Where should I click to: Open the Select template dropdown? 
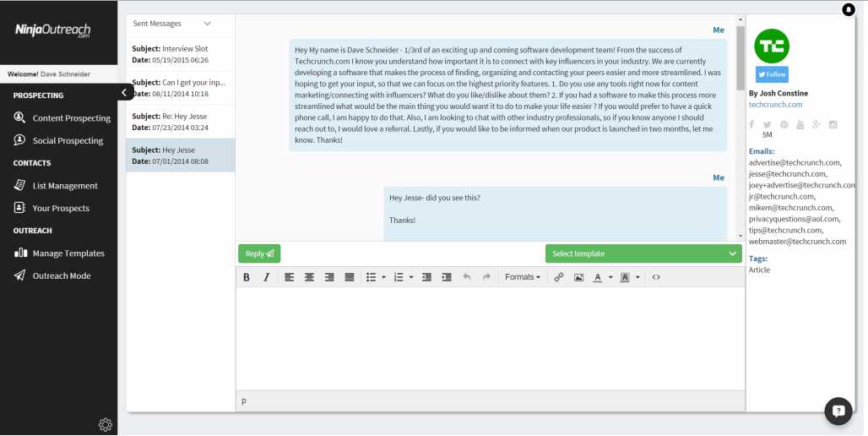[x=643, y=253]
